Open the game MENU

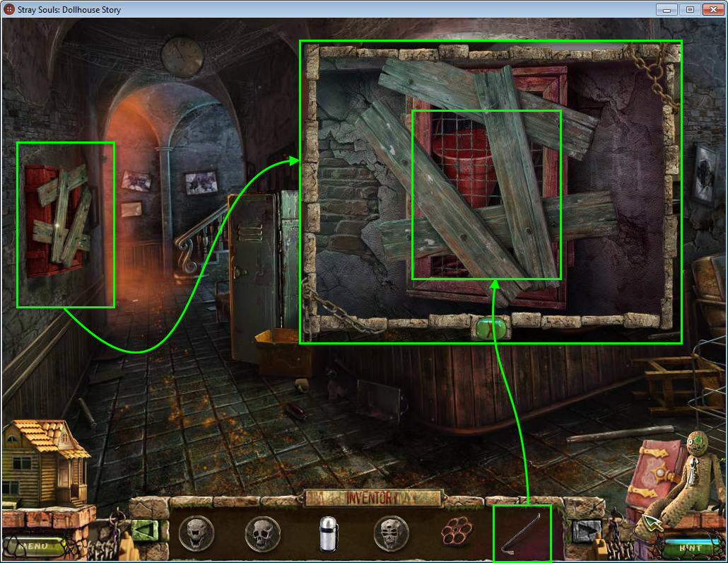(33, 546)
